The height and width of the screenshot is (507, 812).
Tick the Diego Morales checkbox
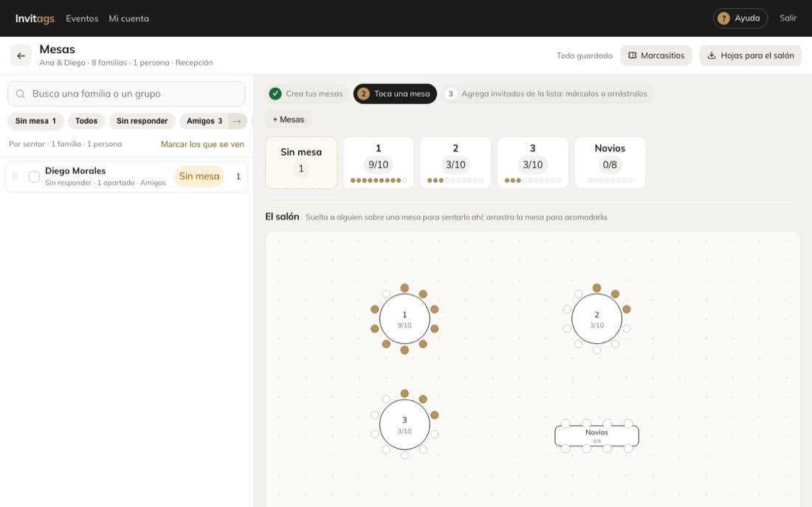coord(34,176)
